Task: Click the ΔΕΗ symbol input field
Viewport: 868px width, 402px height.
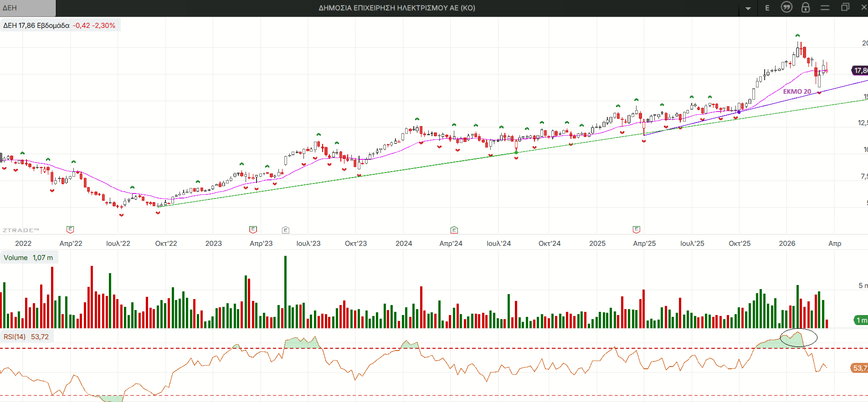Action: (27, 8)
